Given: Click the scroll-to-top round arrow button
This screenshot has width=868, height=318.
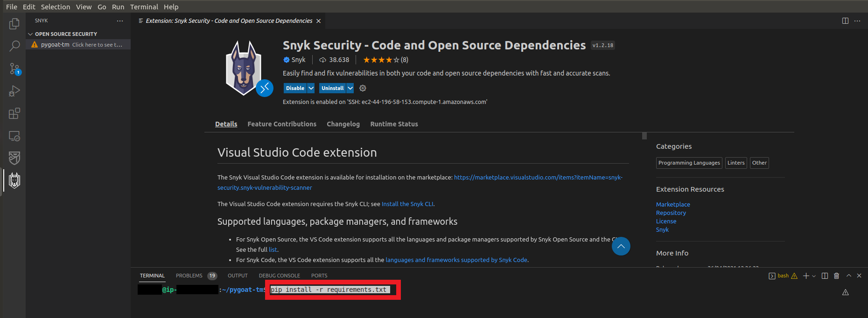Looking at the screenshot, I should coord(621,246).
